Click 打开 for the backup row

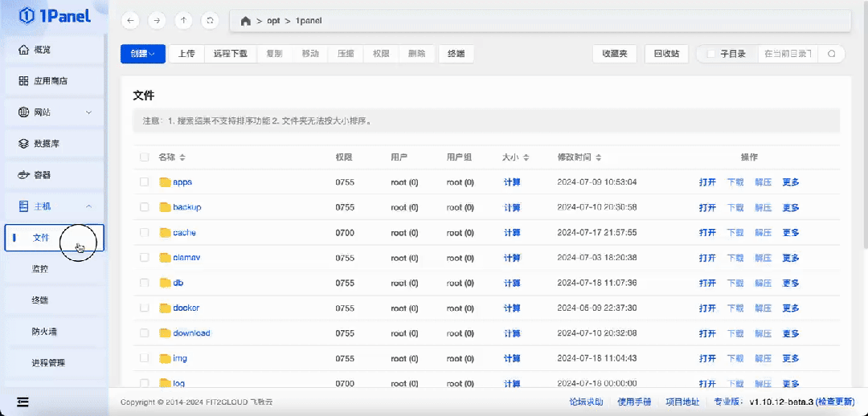(707, 208)
